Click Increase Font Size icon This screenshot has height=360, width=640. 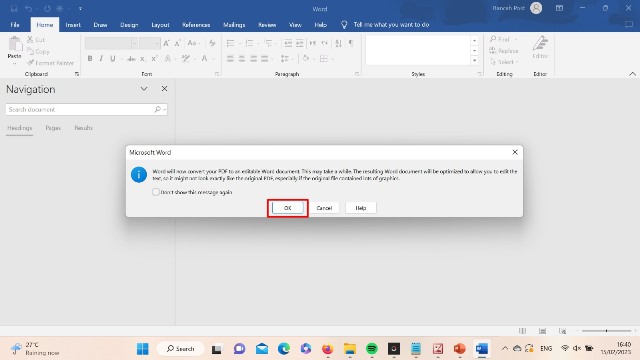pos(166,43)
